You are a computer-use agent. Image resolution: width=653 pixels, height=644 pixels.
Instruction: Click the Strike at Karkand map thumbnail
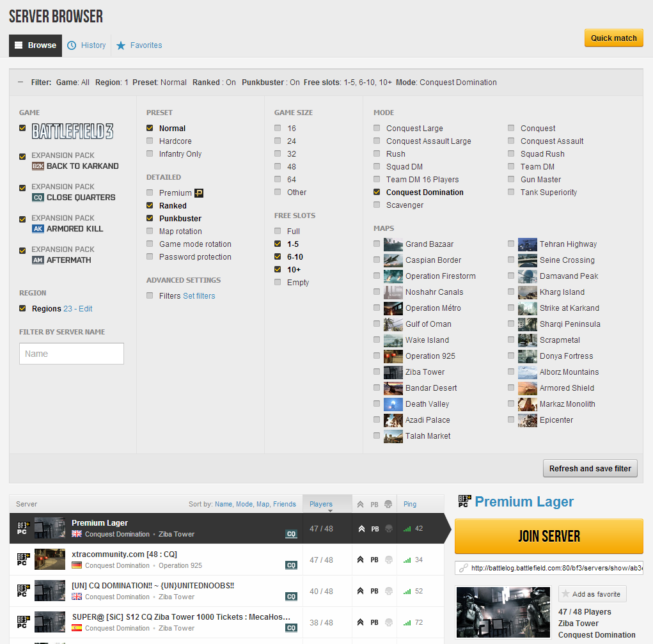pos(528,308)
